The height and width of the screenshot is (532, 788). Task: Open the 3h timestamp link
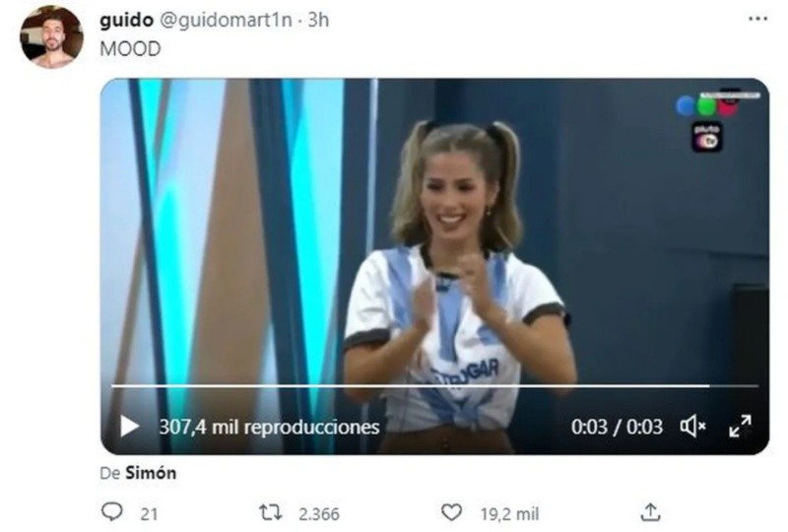(x=318, y=20)
